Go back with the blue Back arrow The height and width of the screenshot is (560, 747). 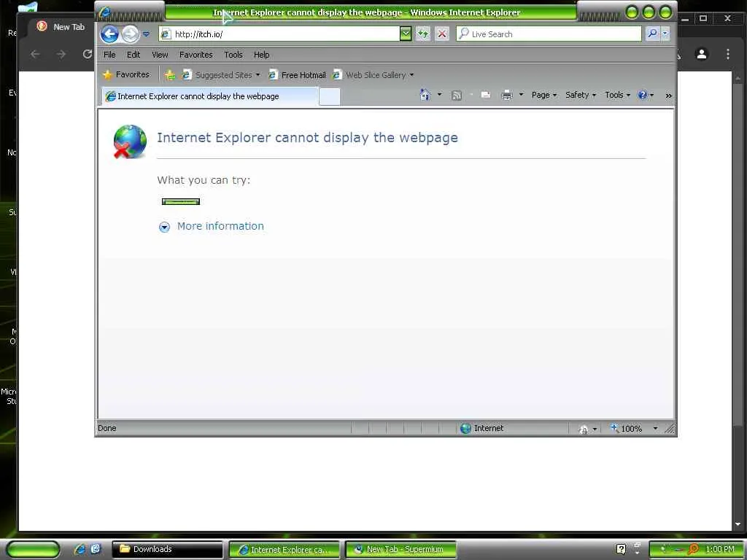(109, 34)
